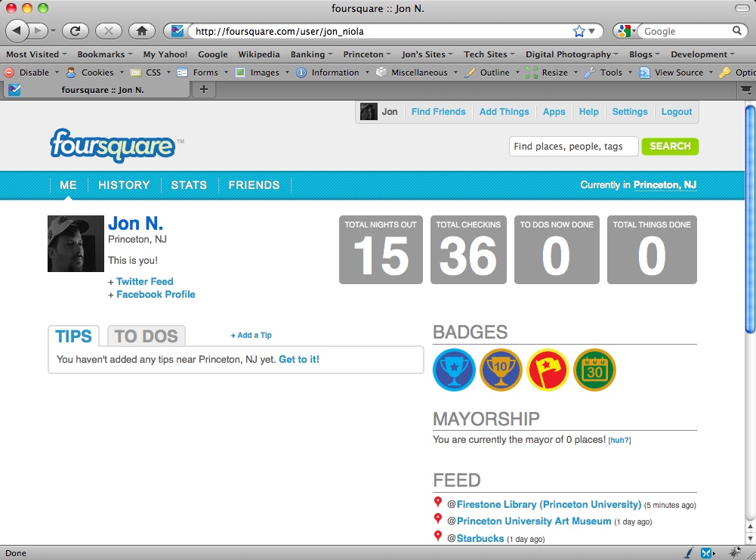This screenshot has width=756, height=560.
Task: Select the foursquare :: Jon N. browser tab
Action: click(x=97, y=90)
